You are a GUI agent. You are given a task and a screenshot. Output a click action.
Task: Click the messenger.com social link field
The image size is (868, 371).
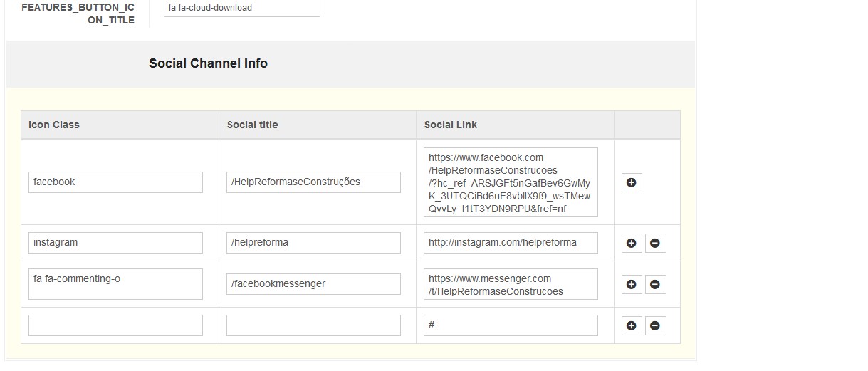(511, 284)
